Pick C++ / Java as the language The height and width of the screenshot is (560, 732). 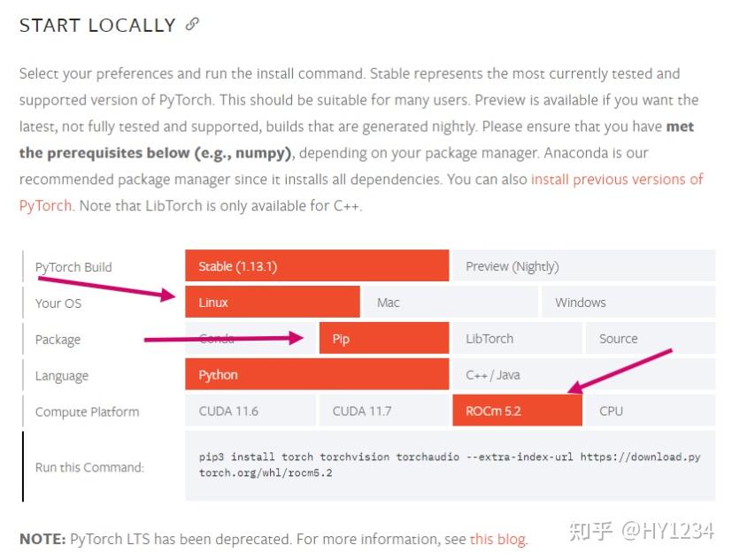click(583, 375)
